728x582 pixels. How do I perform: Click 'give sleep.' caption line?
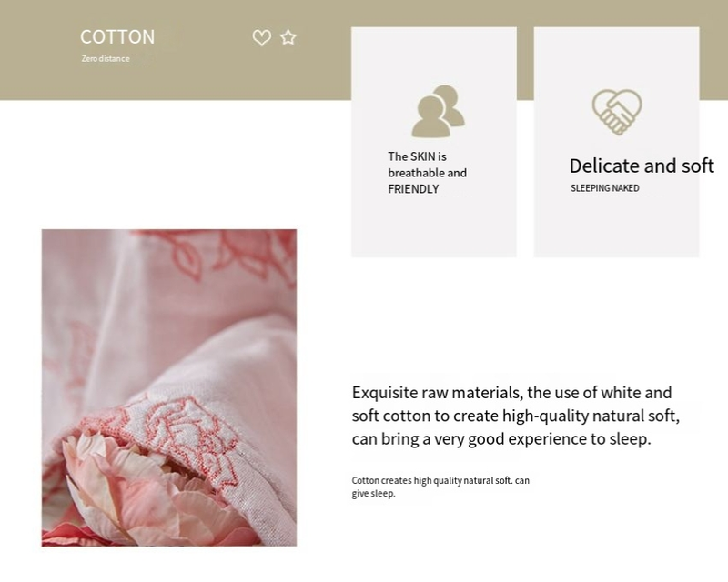(x=373, y=494)
